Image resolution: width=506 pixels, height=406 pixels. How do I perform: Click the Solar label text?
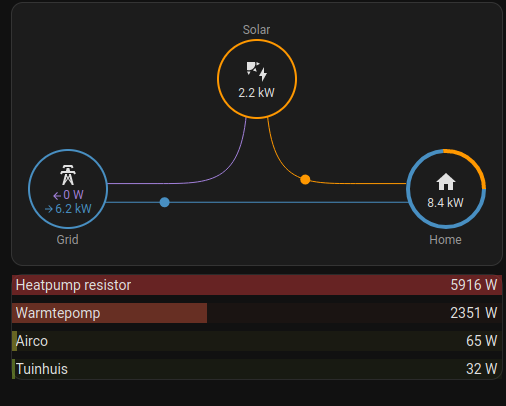(x=256, y=30)
